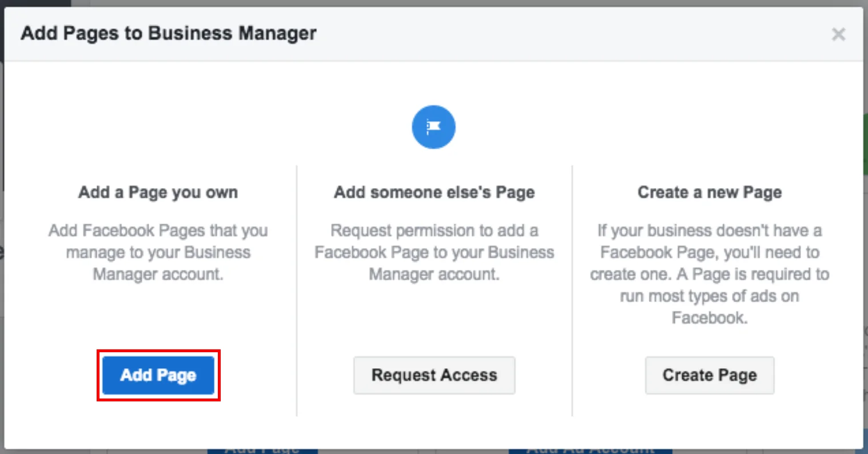
Task: Click the 'Add Pages to Business Manager' title
Action: tap(169, 33)
